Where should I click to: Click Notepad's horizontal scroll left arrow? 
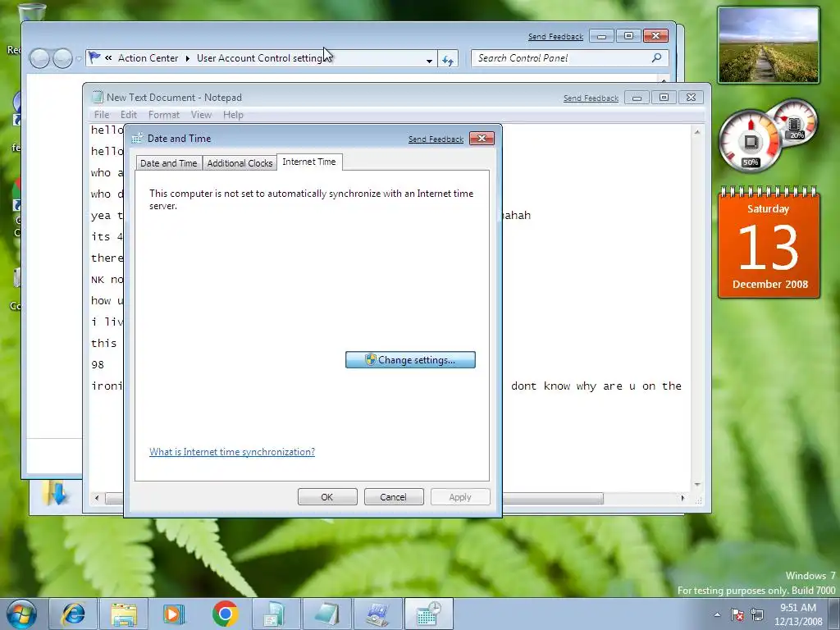[97, 498]
